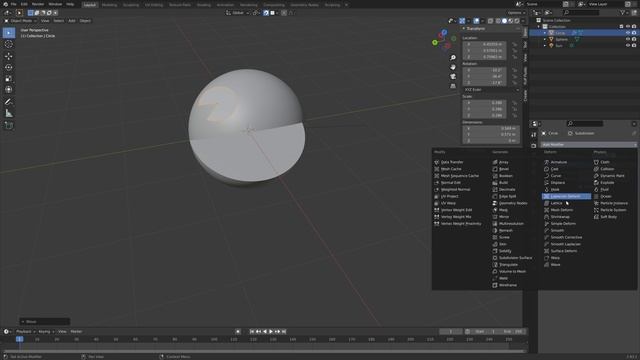Choose the Shrinkwrap modifier
The image size is (640, 360).
tap(560, 217)
